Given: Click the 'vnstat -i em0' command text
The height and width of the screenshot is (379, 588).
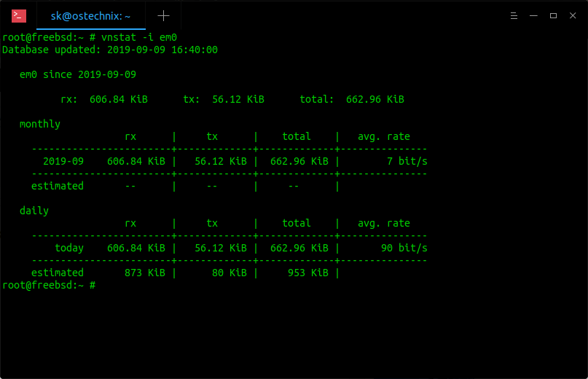Looking at the screenshot, I should click(139, 37).
